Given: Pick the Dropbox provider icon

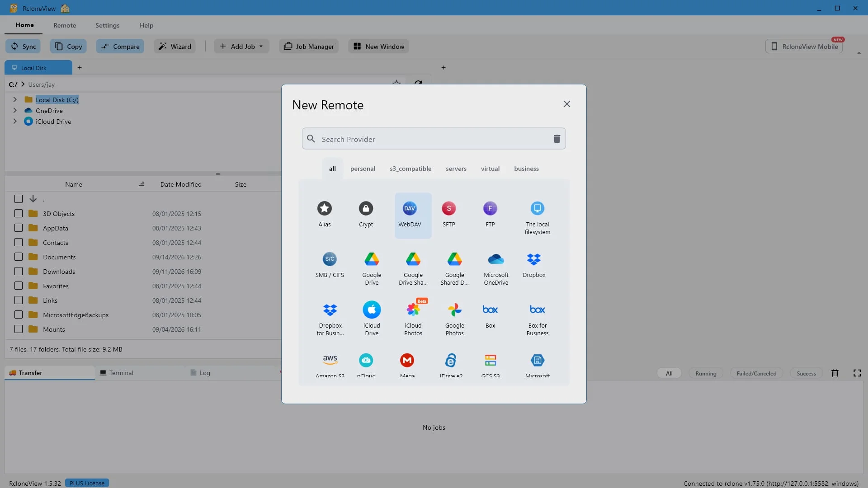Looking at the screenshot, I should click(x=534, y=259).
